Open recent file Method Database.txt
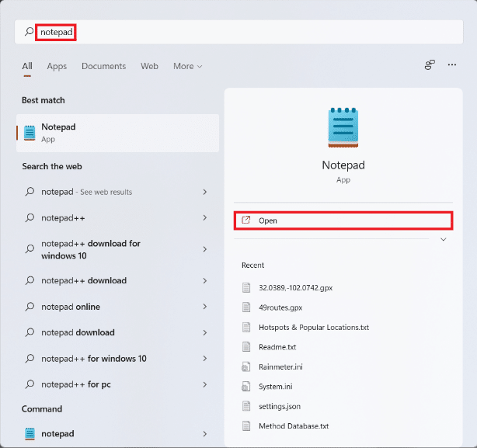 [x=294, y=426]
